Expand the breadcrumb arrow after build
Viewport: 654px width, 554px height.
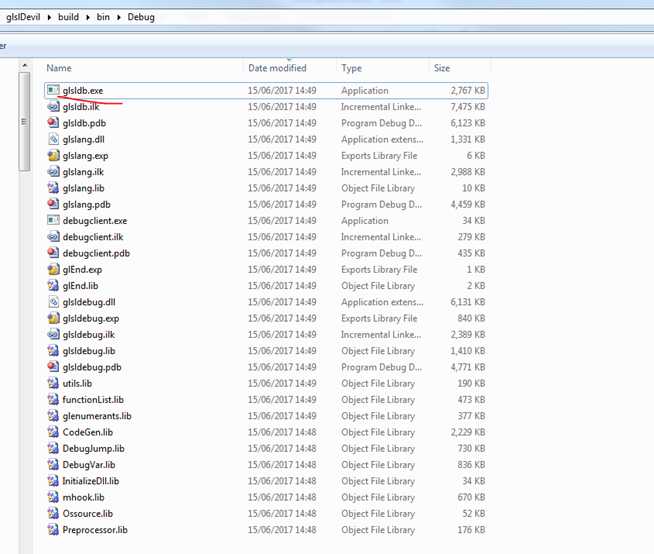[88, 17]
